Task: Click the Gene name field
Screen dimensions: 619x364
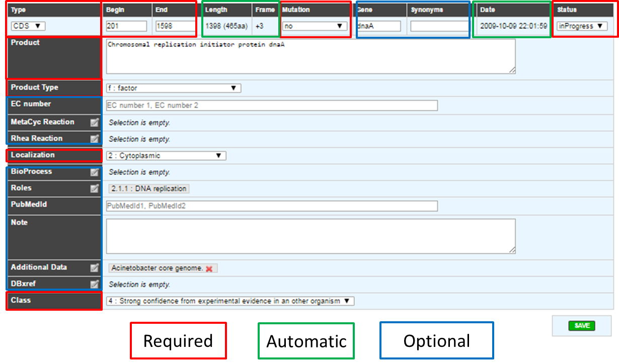Action: 379,26
